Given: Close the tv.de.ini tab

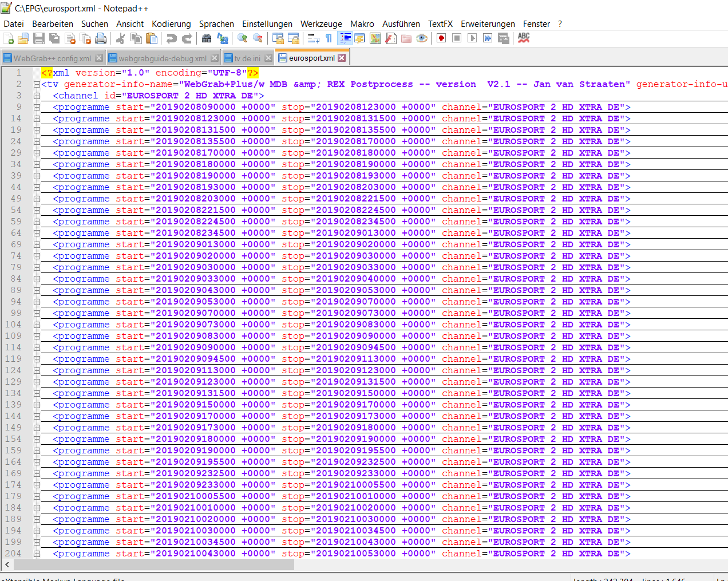Looking at the screenshot, I should pyautogui.click(x=268, y=58).
